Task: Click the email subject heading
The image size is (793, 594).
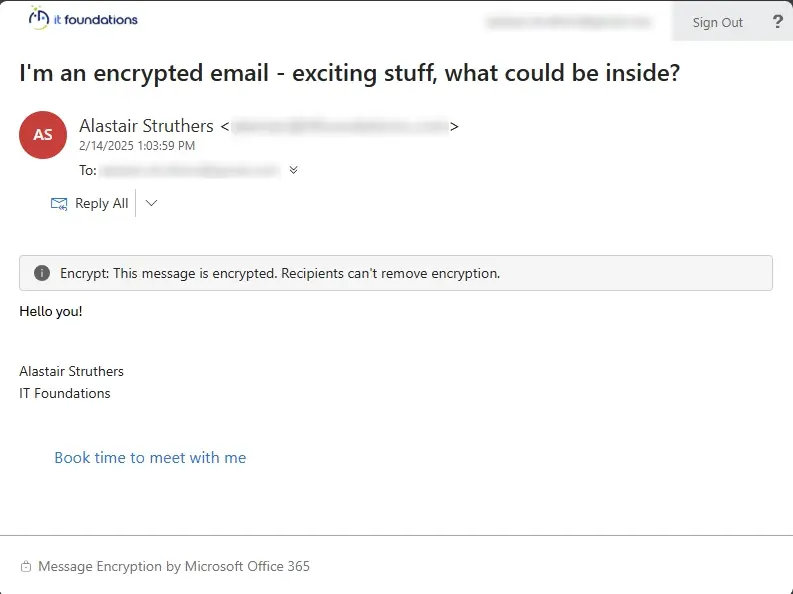Action: click(349, 73)
